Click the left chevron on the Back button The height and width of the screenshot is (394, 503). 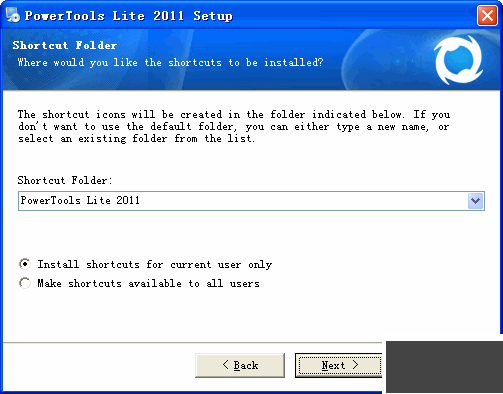click(x=226, y=365)
